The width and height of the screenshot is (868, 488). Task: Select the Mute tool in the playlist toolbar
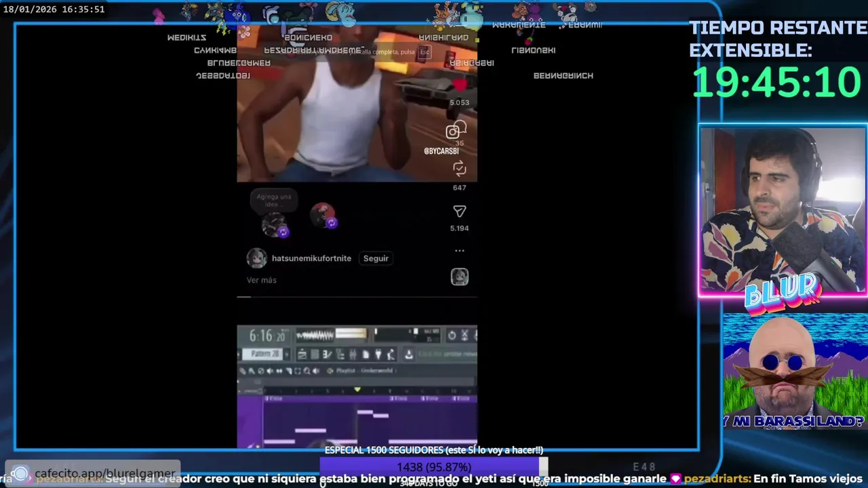coord(270,371)
